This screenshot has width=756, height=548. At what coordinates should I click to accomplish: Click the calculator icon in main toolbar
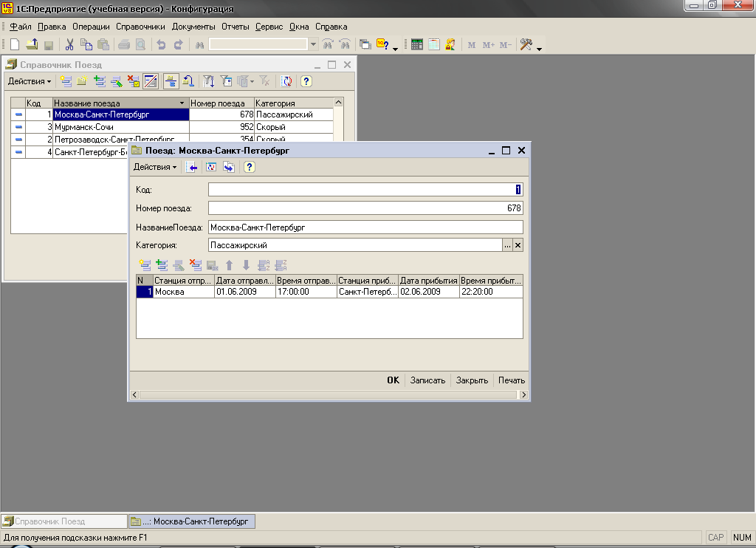click(416, 45)
